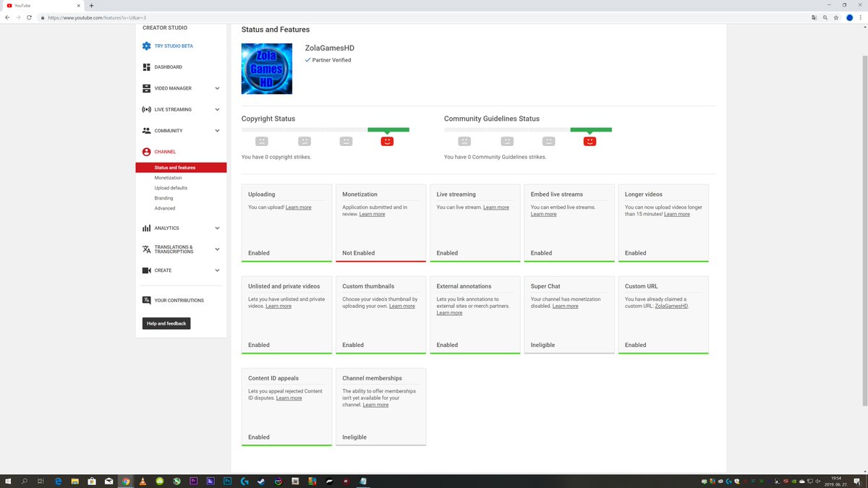The image size is (868, 488).
Task: Click Learn more in the Super Chat card
Action: [566, 306]
